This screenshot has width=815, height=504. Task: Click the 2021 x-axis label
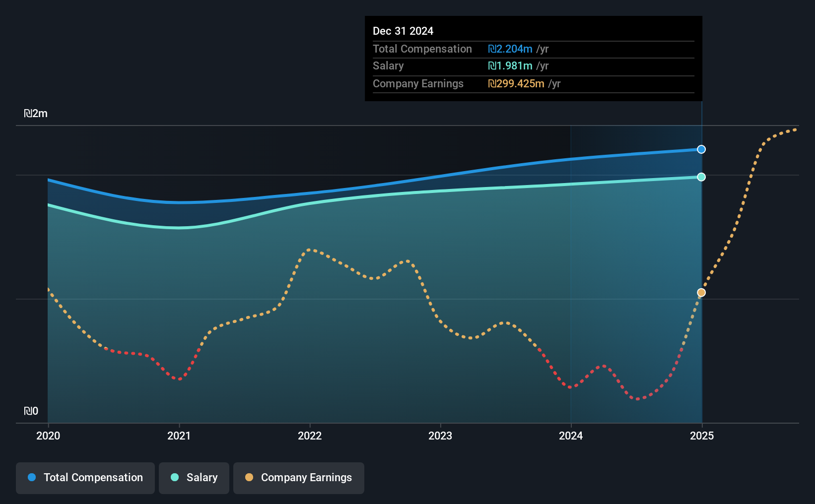[x=179, y=436]
